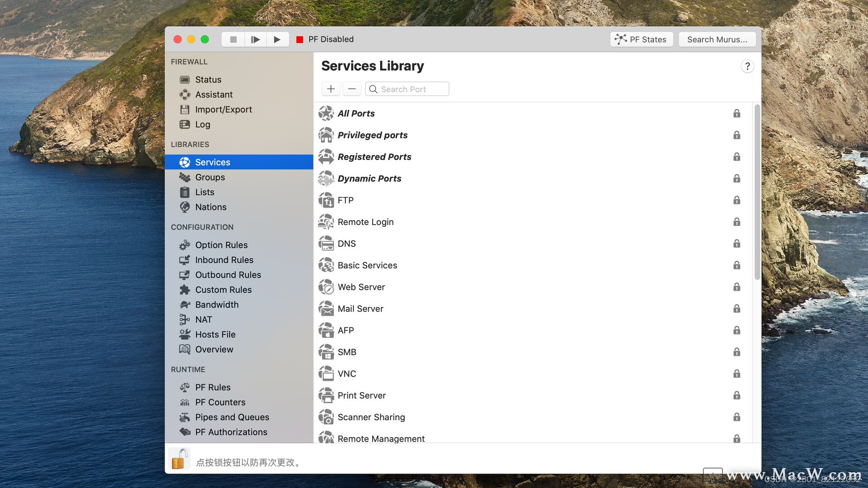Open the PF Counters runtime icon
Screen dimensions: 868x488
[x=185, y=402]
